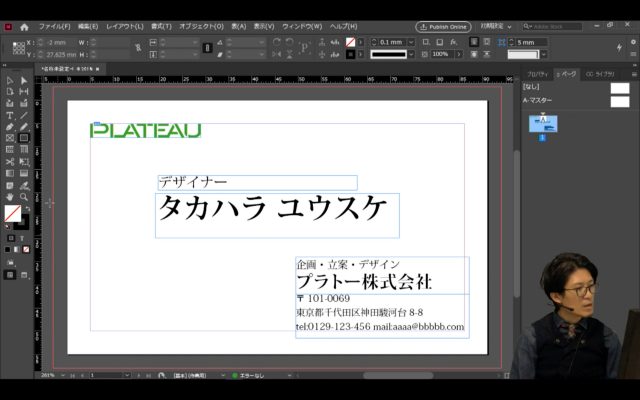Image resolution: width=640 pixels, height=400 pixels.
Task: Open page number 1 dropdown
Action: coord(127,375)
